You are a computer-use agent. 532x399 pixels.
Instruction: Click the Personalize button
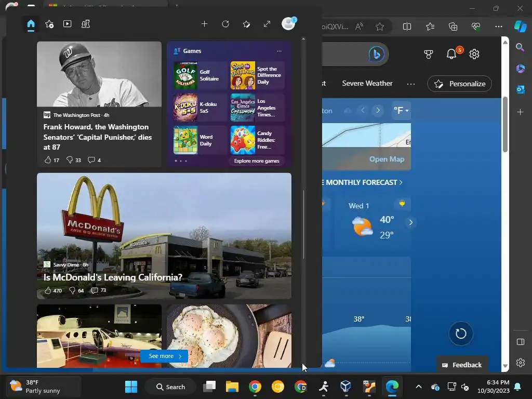coord(459,84)
